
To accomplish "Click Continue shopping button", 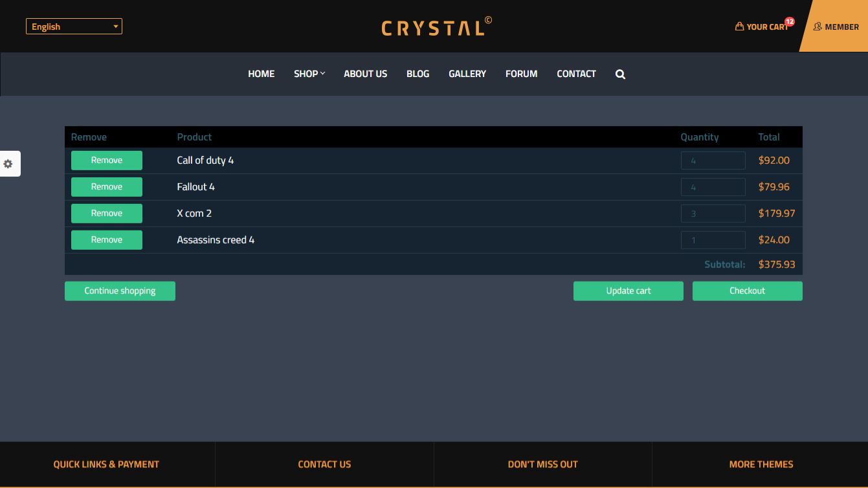I will click(120, 291).
